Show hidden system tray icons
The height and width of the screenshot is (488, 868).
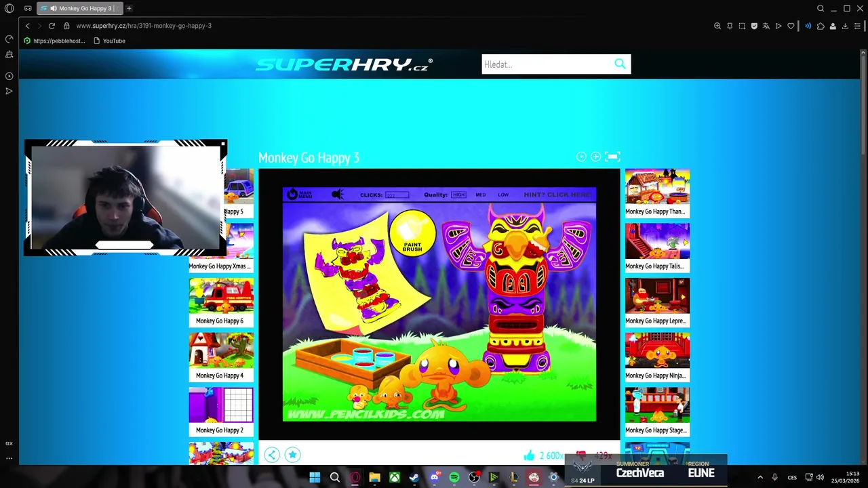(759, 478)
